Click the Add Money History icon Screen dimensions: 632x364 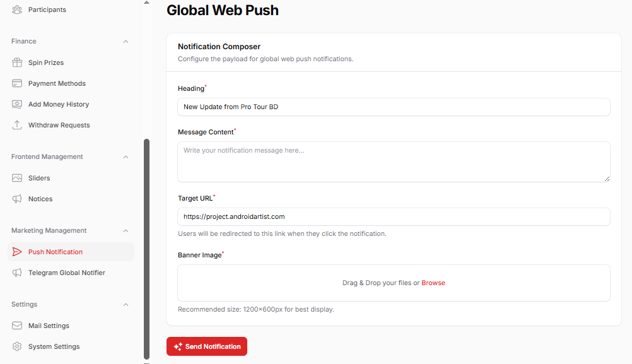[x=17, y=104]
